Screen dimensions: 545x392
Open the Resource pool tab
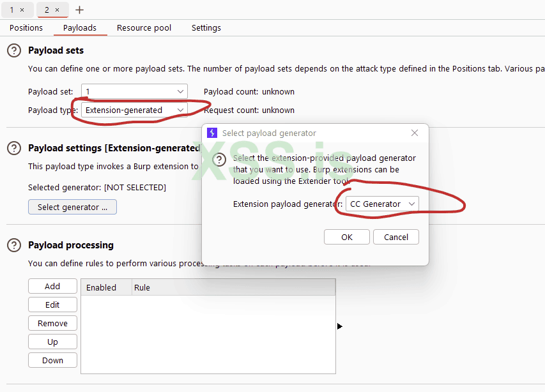pos(144,28)
